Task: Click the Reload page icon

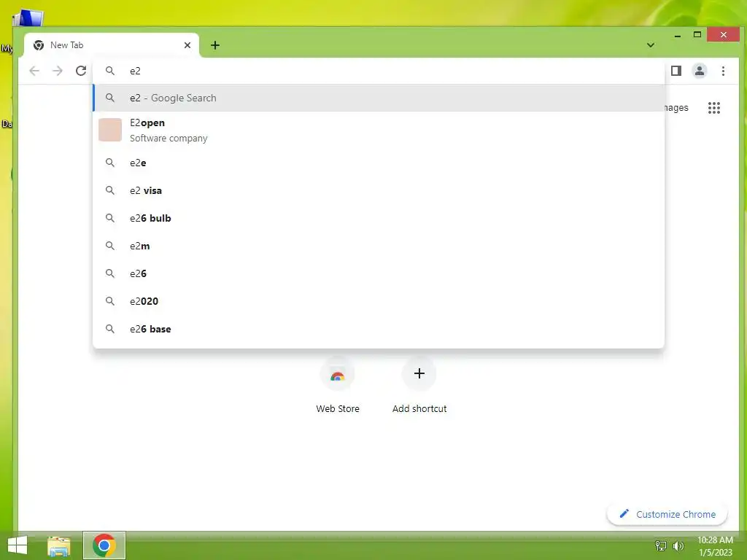Action: coord(81,71)
